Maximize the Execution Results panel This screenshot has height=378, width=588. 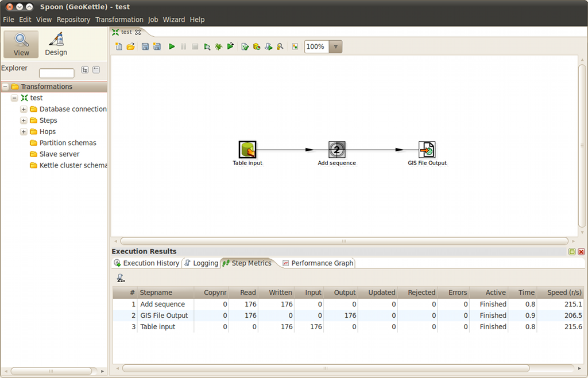click(572, 252)
